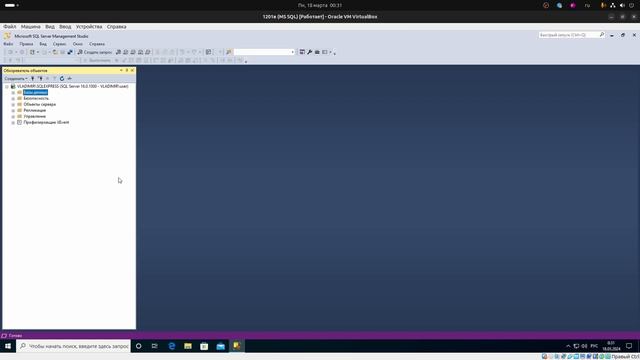Expand the Управление folder
The image size is (640, 360).
pyautogui.click(x=13, y=117)
